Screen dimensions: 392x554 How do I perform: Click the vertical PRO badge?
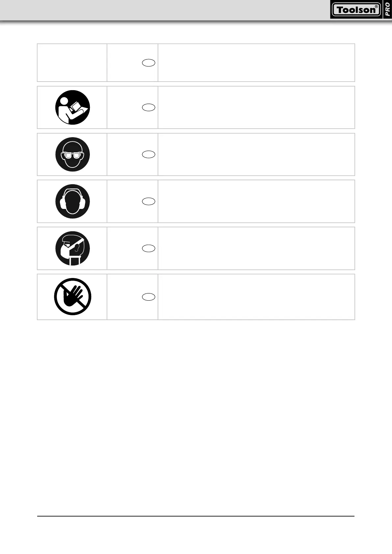pos(387,10)
